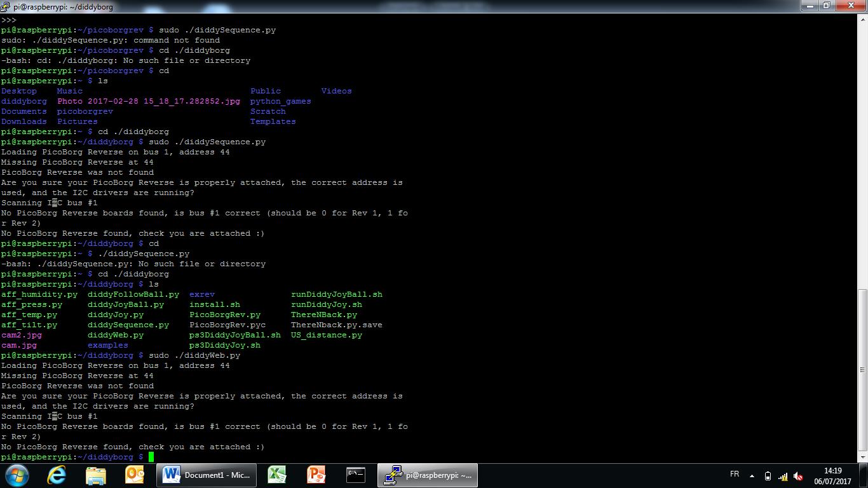Viewport: 868px width, 488px height.
Task: Switch to the Command Prompt taskbar icon
Action: click(355, 475)
